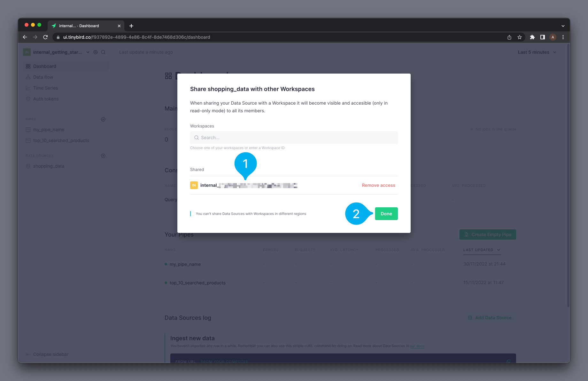
Task: Click the sidebar search magnifier icon
Action: [103, 52]
